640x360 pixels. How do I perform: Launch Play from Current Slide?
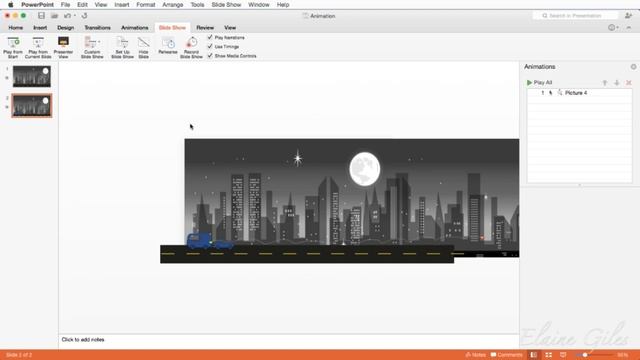tap(38, 47)
